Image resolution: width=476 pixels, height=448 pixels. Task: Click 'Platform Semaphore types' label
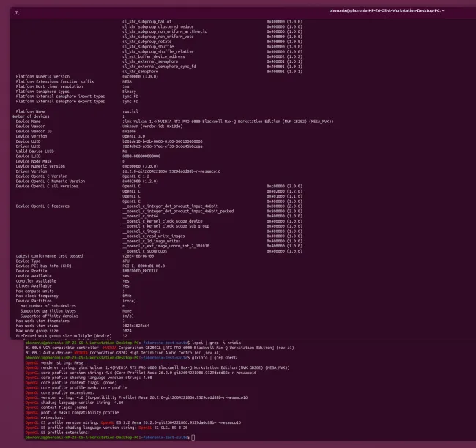pyautogui.click(x=42, y=92)
